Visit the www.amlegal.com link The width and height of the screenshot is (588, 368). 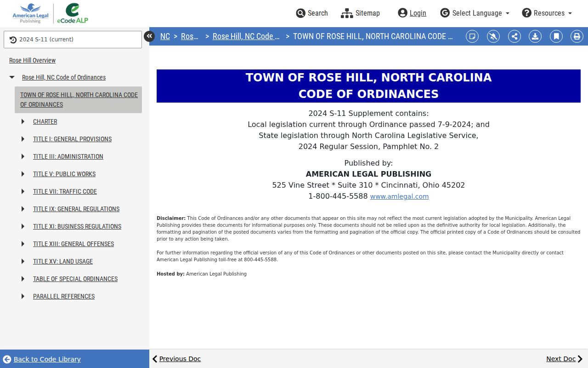click(x=399, y=196)
